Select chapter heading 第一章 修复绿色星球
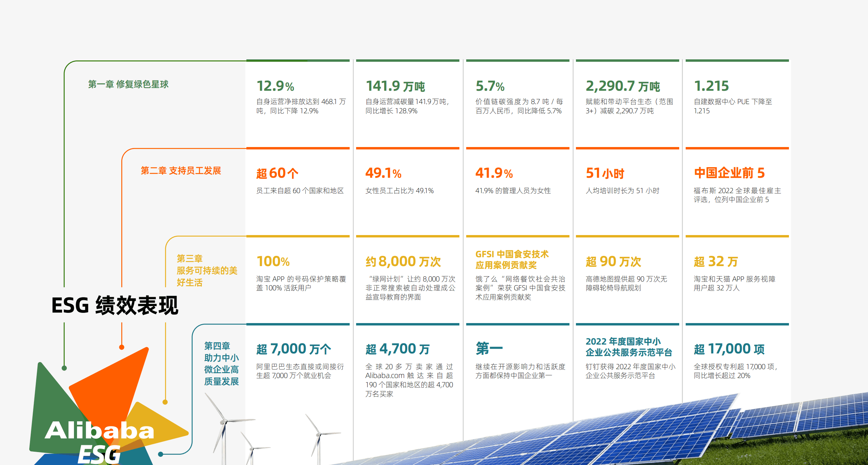Screen dimensions: 868x465 point(128,84)
